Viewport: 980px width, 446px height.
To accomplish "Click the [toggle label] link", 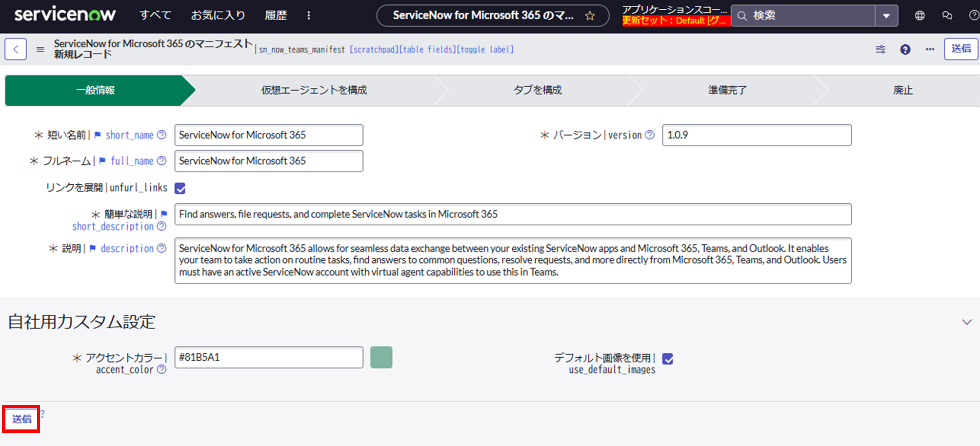I will click(x=485, y=49).
